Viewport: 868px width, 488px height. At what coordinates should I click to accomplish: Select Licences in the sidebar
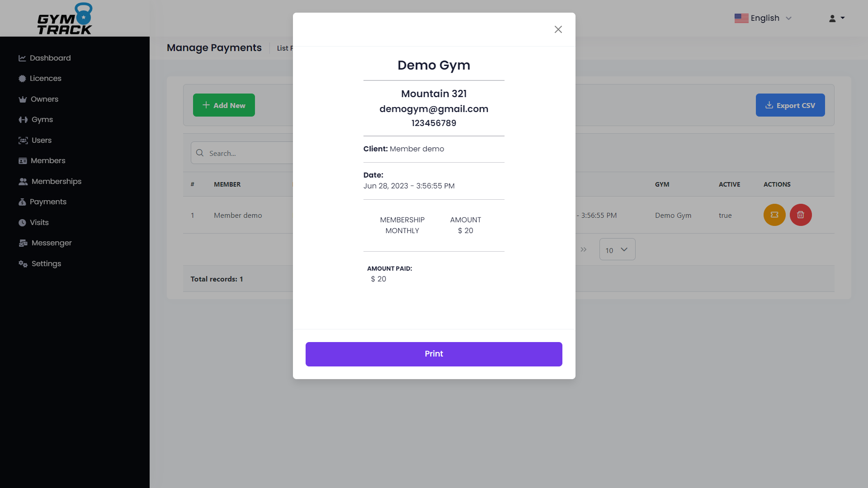[45, 78]
